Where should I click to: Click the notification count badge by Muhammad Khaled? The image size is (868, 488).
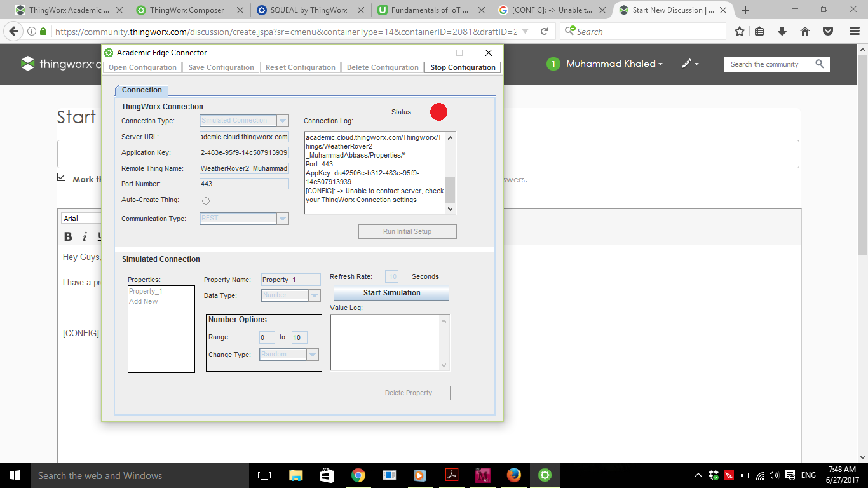point(553,64)
